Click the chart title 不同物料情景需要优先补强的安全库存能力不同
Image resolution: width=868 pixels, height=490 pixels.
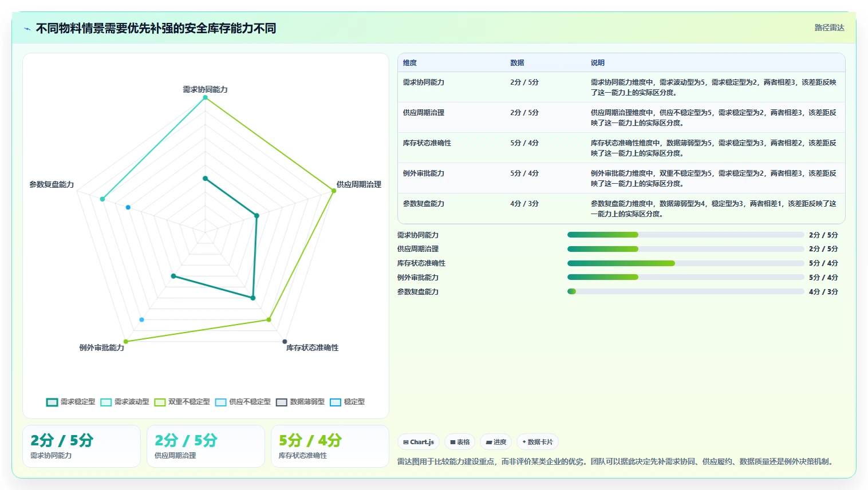click(x=156, y=28)
